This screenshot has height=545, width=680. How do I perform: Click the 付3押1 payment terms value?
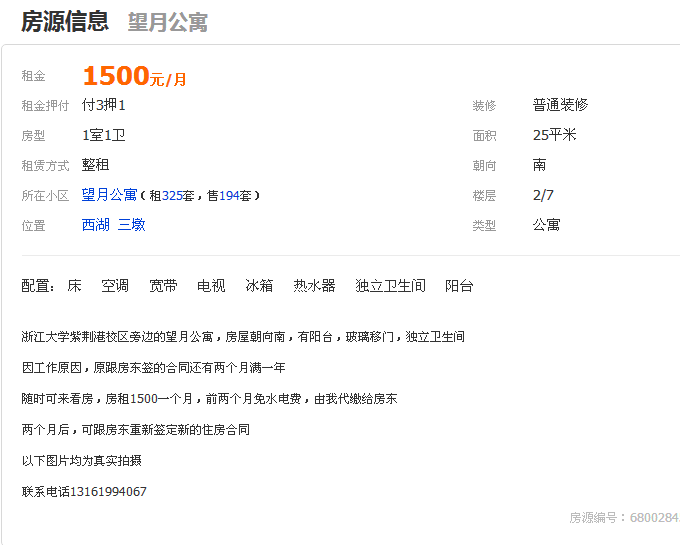pos(103,105)
